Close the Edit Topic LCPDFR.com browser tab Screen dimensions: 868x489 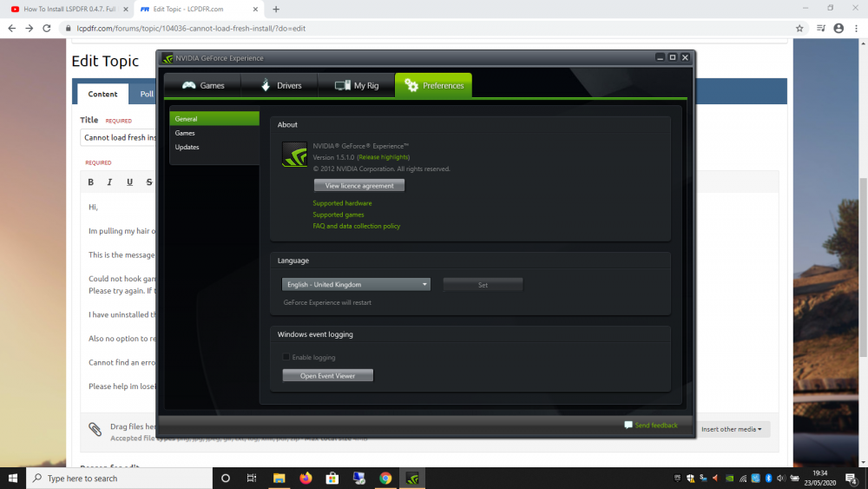click(255, 9)
